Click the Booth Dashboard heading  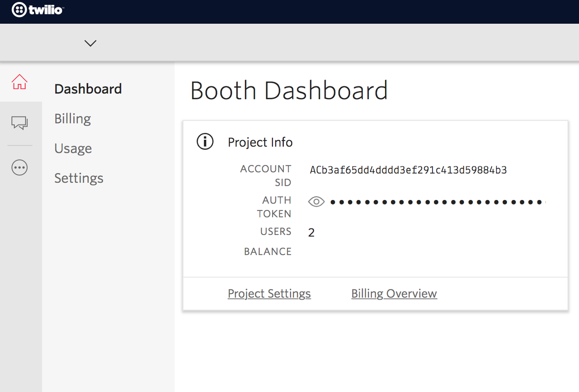coord(289,90)
